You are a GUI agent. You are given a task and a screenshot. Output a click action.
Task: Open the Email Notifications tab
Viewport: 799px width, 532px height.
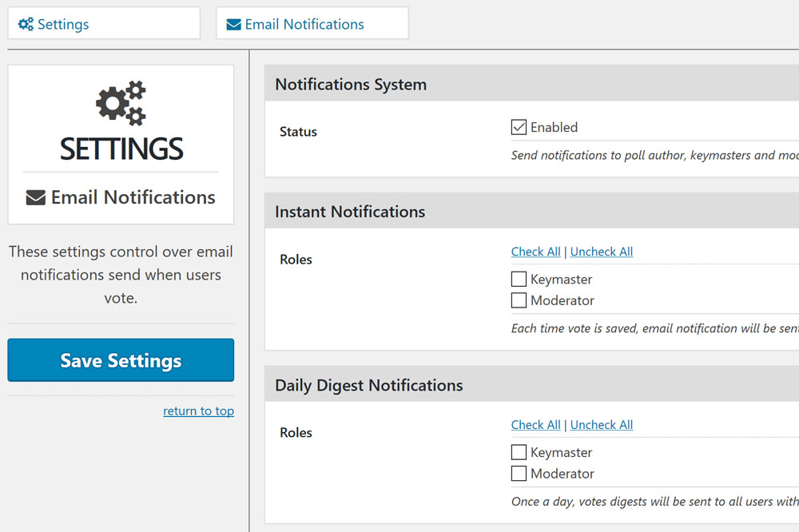click(x=312, y=24)
